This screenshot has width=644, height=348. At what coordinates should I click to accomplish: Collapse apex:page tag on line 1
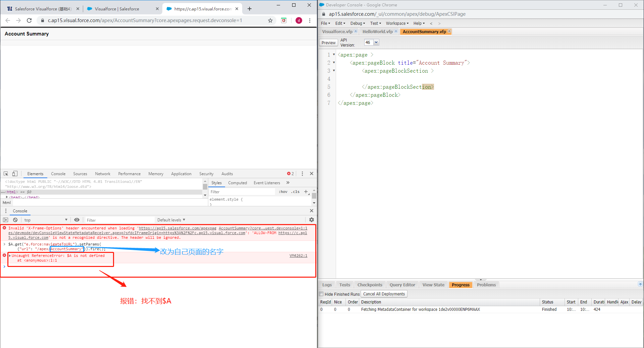tap(334, 55)
